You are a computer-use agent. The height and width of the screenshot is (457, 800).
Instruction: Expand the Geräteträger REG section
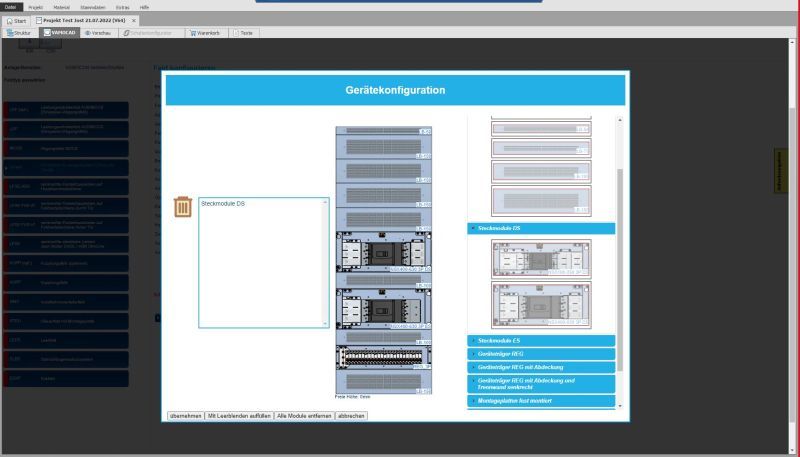(541, 354)
